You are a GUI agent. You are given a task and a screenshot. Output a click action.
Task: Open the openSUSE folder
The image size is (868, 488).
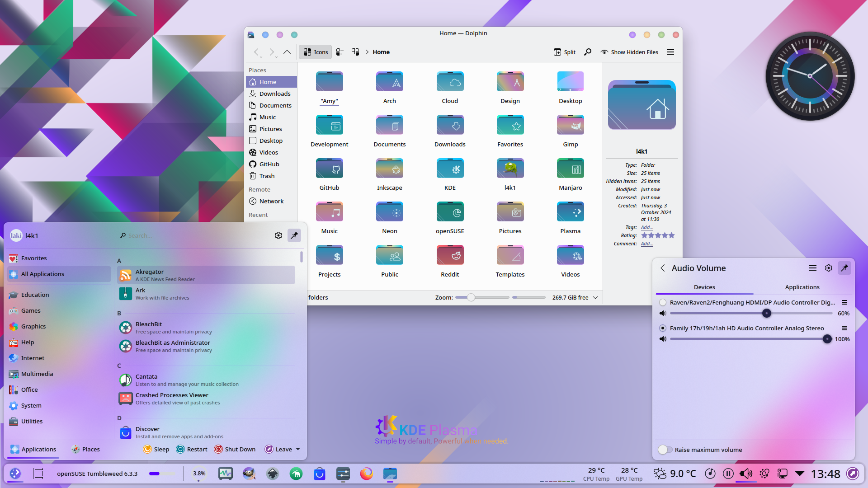(450, 218)
